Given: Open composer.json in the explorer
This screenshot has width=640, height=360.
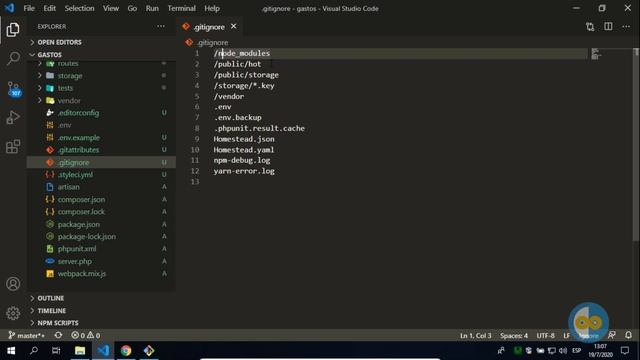Looking at the screenshot, I should pos(81,199).
